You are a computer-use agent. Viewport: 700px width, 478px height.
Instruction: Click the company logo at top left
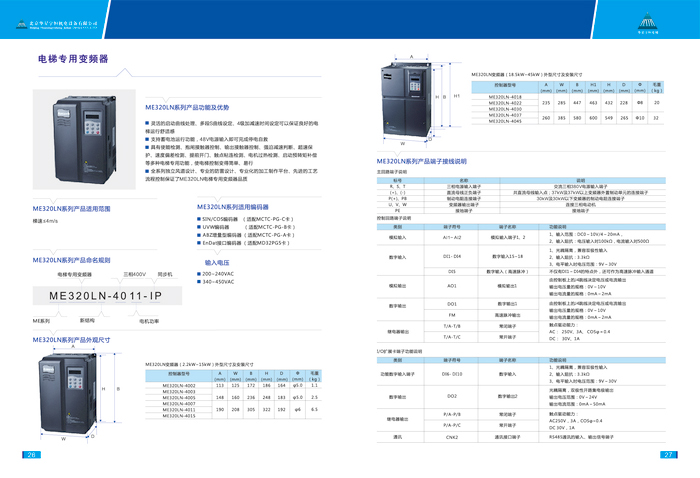pyautogui.click(x=57, y=24)
